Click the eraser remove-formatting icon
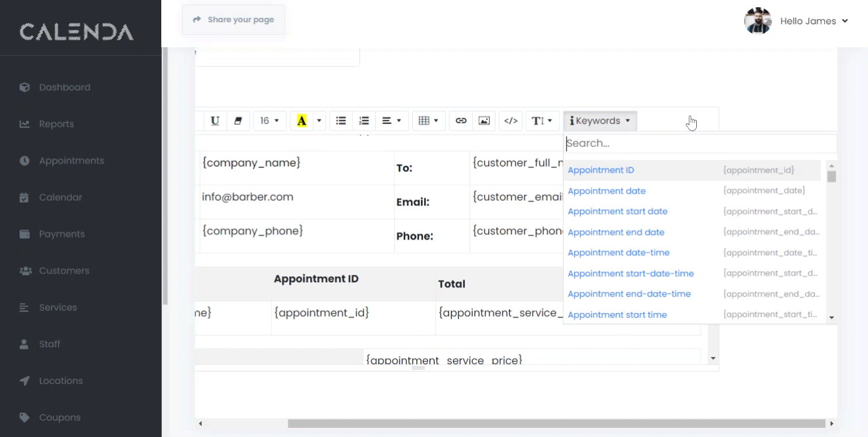 tap(238, 121)
